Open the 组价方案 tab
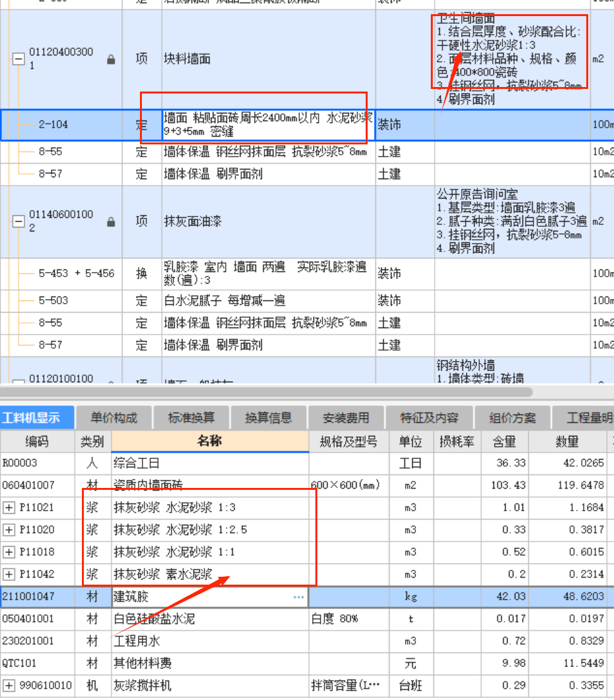This screenshot has height=700, width=614. pyautogui.click(x=512, y=418)
